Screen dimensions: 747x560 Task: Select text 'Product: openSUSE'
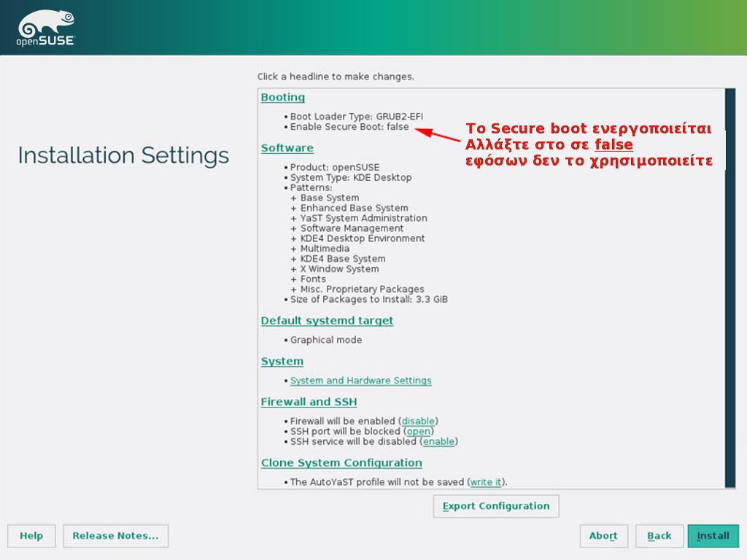pos(335,168)
